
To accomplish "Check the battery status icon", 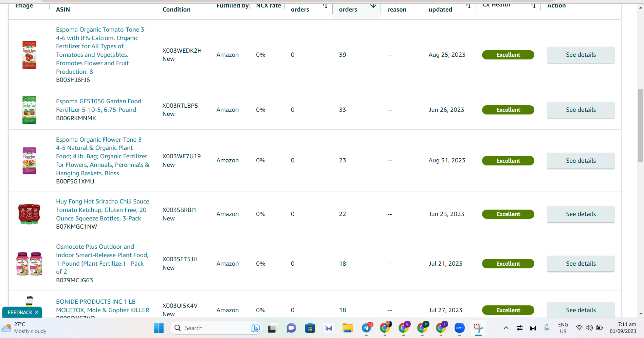I will click(600, 328).
